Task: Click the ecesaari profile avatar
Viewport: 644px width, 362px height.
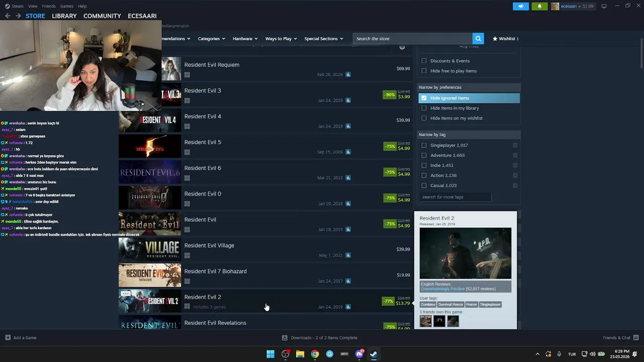Action: pos(555,6)
